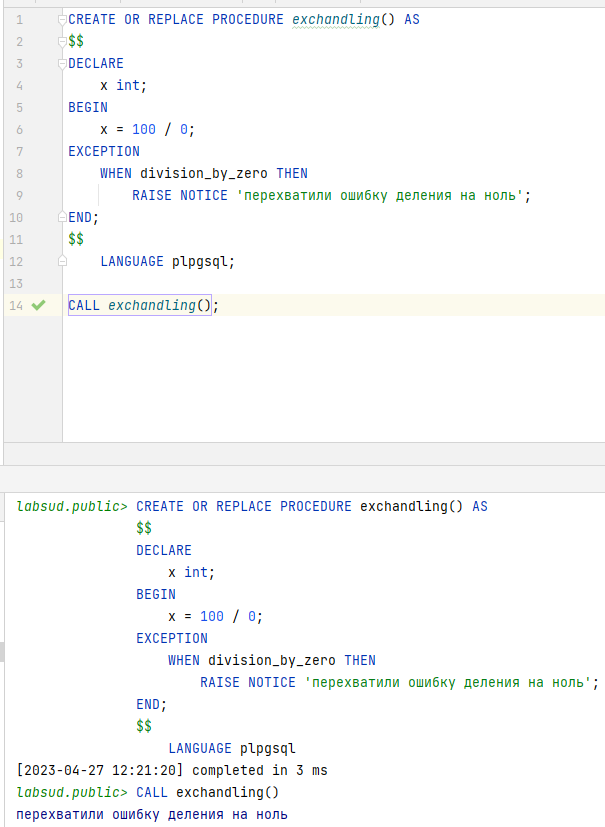Collapse fold marker at CREATE OR REPLACE line
The width and height of the screenshot is (605, 827).
[x=62, y=20]
